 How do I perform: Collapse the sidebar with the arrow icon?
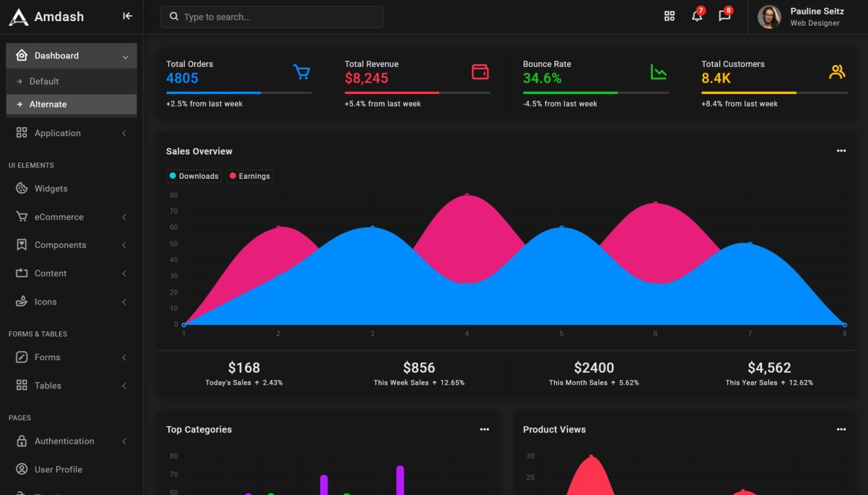pos(128,16)
